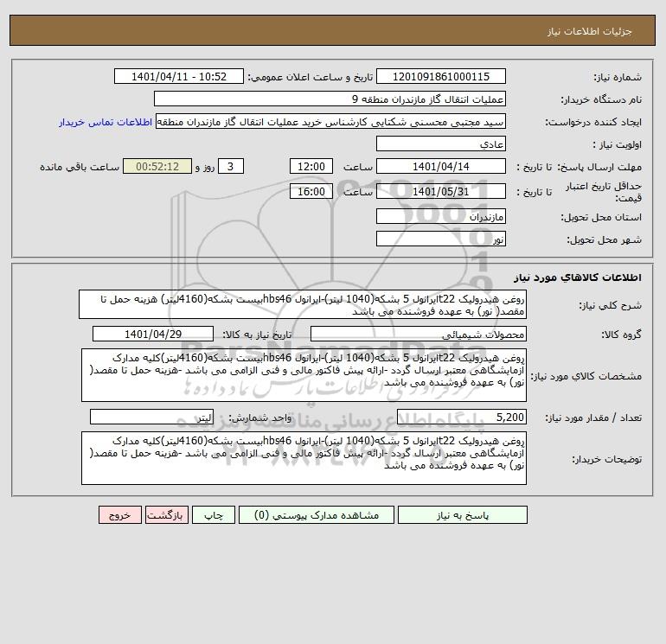666x644 pixels.
Task: Click the label 'مشخصات کالای مورد نیاز:'
Action: (x=586, y=376)
